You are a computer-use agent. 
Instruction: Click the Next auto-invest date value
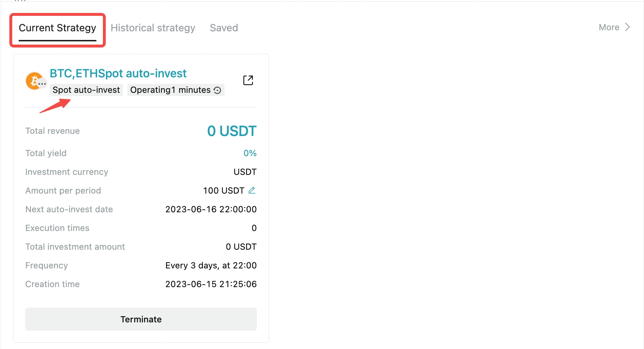tap(211, 209)
